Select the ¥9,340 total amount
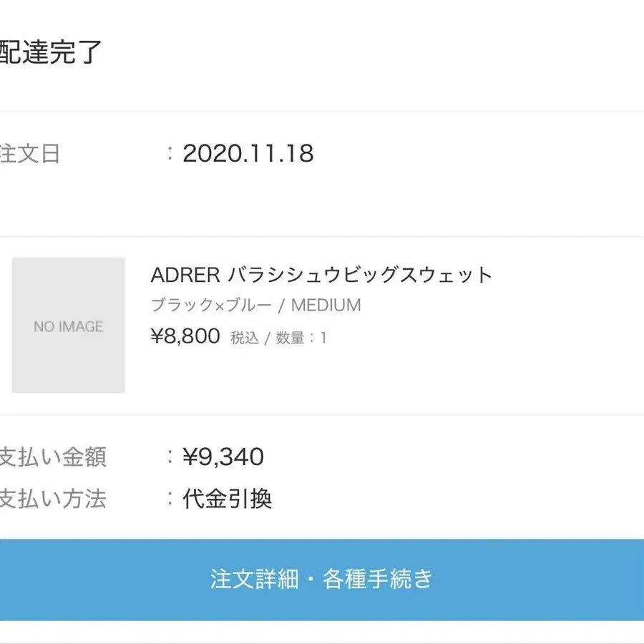The image size is (644, 644). [223, 457]
